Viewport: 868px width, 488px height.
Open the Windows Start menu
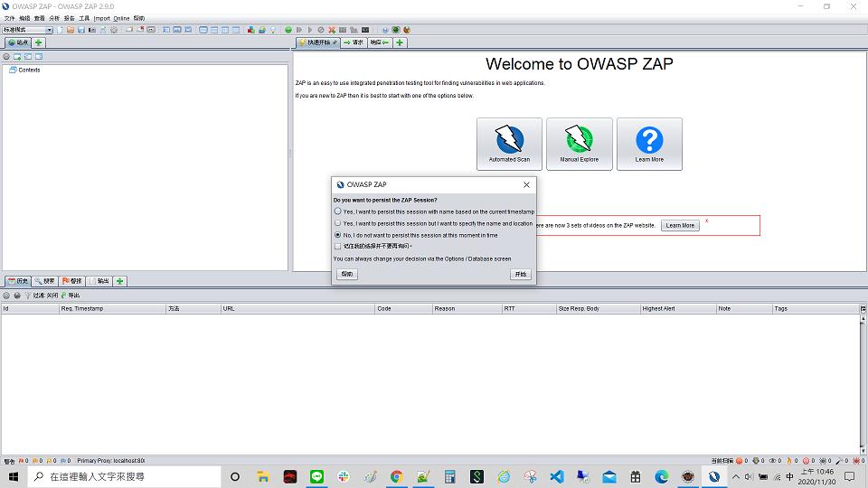(x=14, y=476)
